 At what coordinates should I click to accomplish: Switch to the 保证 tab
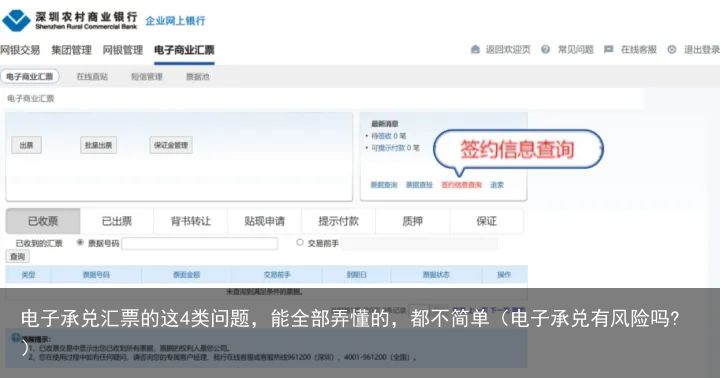click(x=486, y=221)
